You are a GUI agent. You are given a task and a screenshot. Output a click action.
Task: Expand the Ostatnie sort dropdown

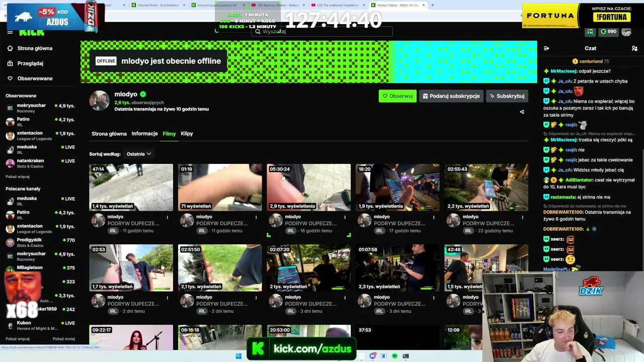tap(139, 154)
